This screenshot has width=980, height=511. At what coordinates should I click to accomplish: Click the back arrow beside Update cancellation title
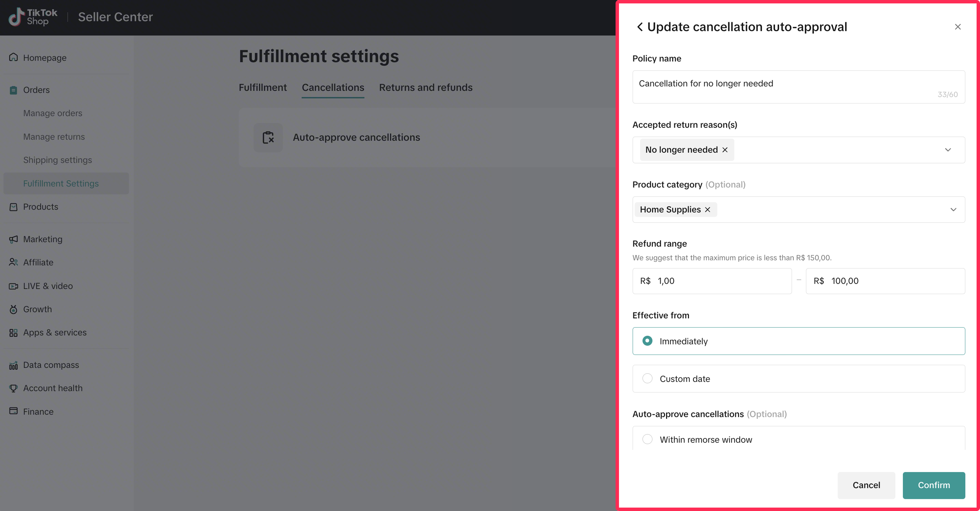(639, 27)
